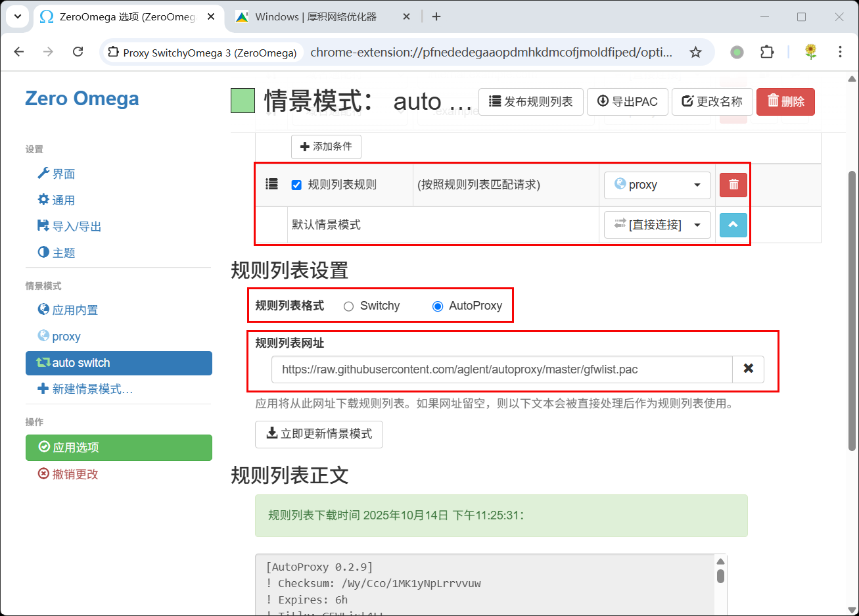The width and height of the screenshot is (859, 616).
Task: Bookmark this page with the star icon
Action: [x=695, y=53]
